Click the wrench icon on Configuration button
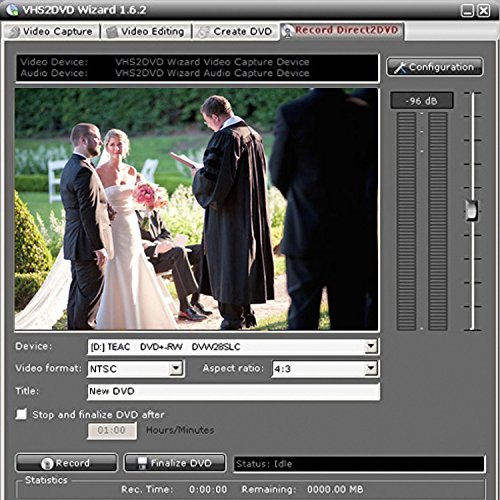Screen dimensions: 500x500 400,67
